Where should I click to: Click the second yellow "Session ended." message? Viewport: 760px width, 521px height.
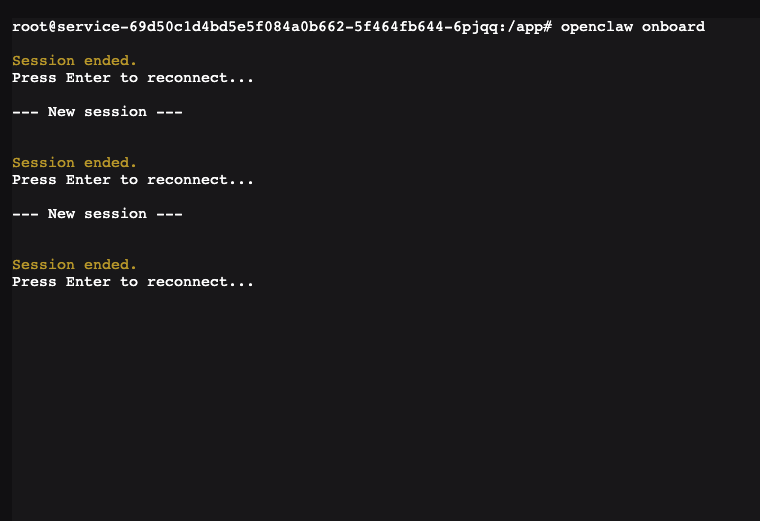pyautogui.click(x=74, y=163)
